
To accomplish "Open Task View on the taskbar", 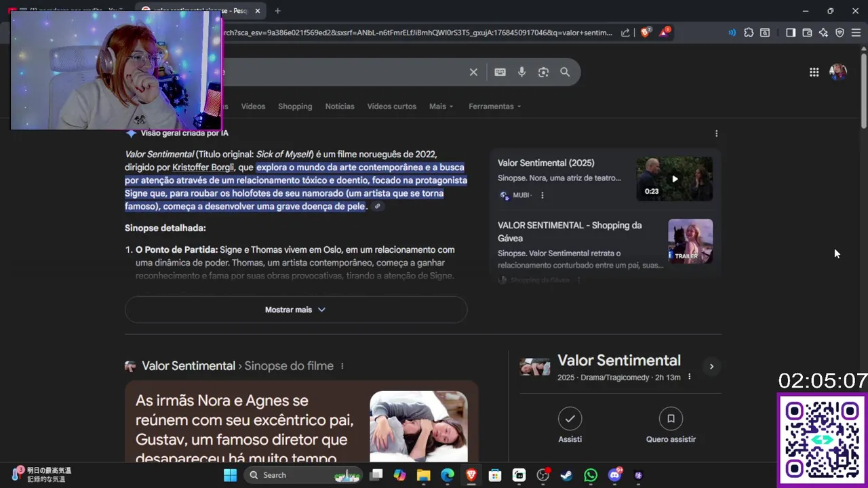I will pos(376,475).
